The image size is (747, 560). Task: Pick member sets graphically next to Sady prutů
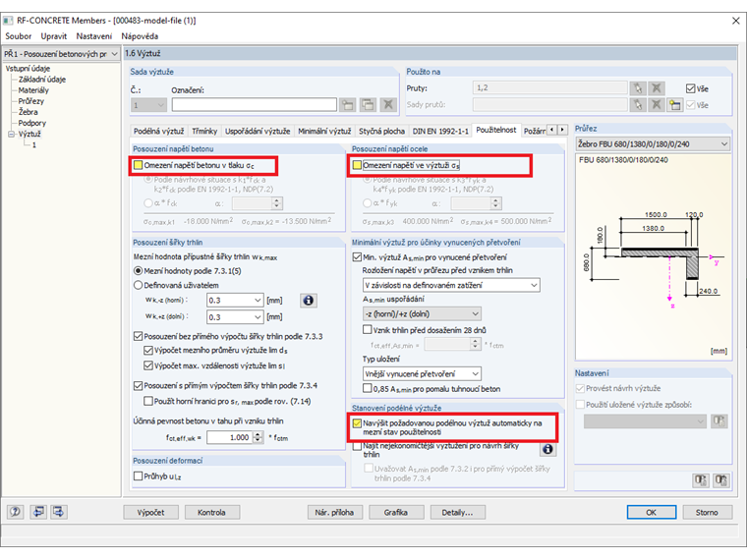tap(638, 105)
